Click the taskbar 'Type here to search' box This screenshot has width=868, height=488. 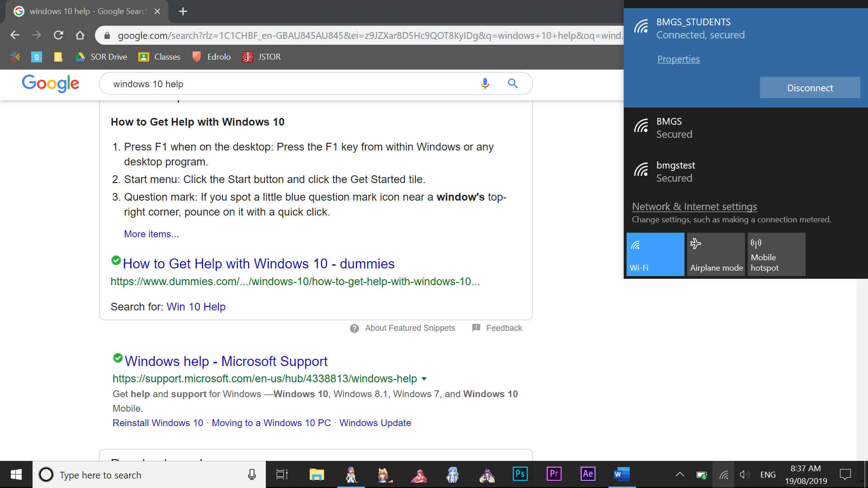pos(149,475)
